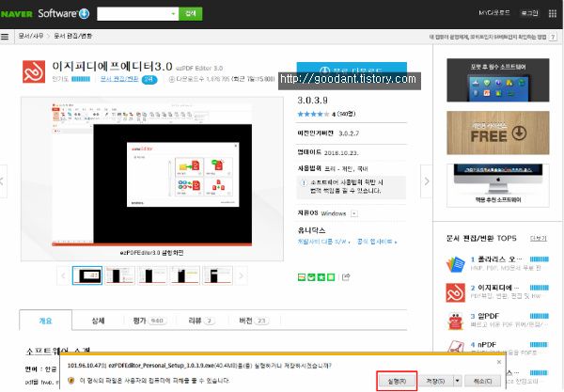Open the wooden FREE license banner
Viewport: 564px width, 392px height.
point(498,133)
